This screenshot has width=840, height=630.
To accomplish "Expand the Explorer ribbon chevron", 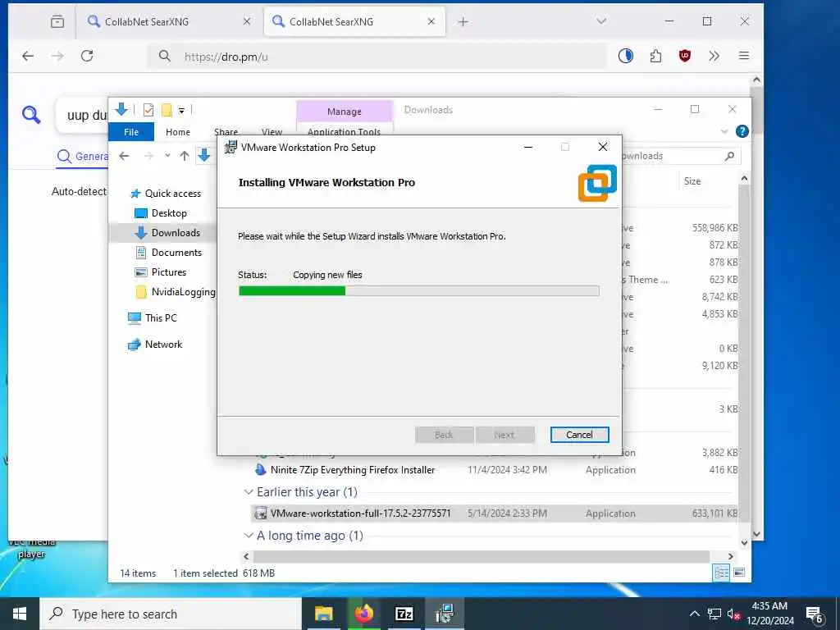I will [724, 131].
